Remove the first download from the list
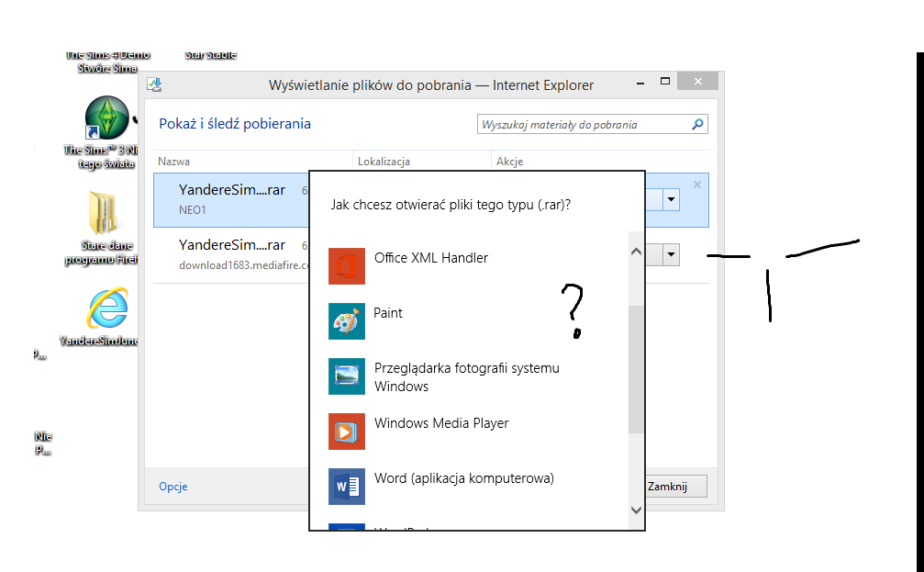Screen dimensions: 924x572 [697, 185]
